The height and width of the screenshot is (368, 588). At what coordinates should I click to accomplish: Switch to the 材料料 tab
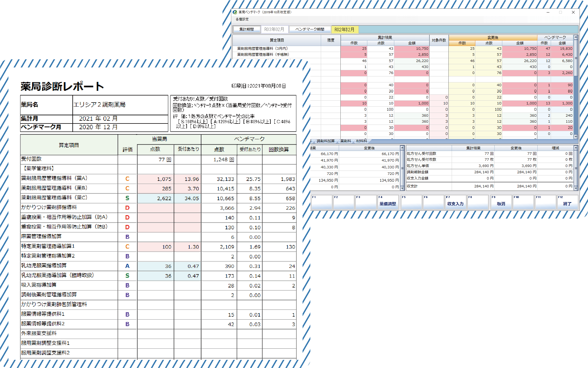coord(361,141)
